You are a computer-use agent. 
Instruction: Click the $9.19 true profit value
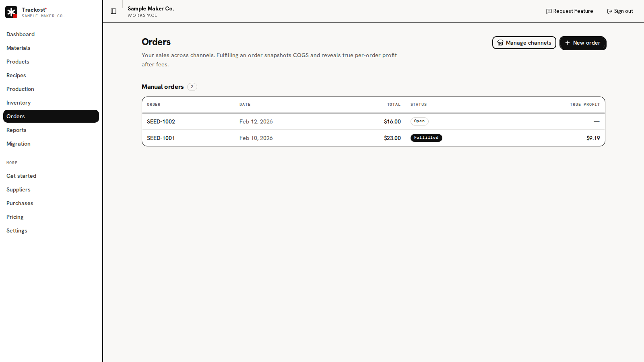pyautogui.click(x=593, y=138)
